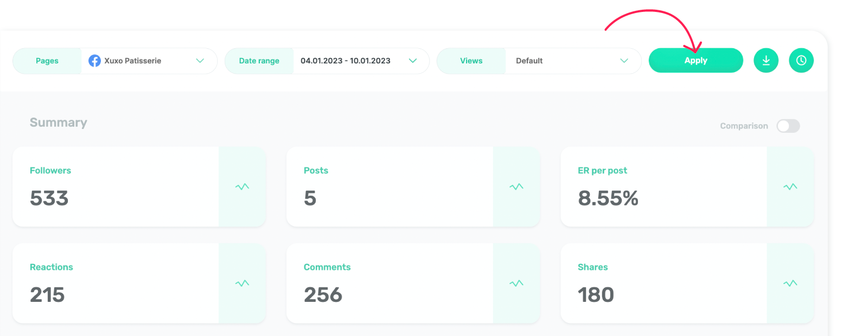The height and width of the screenshot is (336, 868).
Task: Click the Comparison label text
Action: tap(744, 126)
